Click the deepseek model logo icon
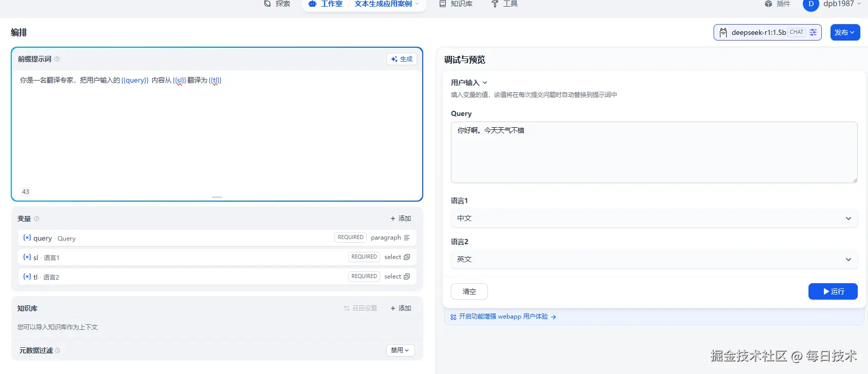The height and width of the screenshot is (374, 868). point(723,32)
